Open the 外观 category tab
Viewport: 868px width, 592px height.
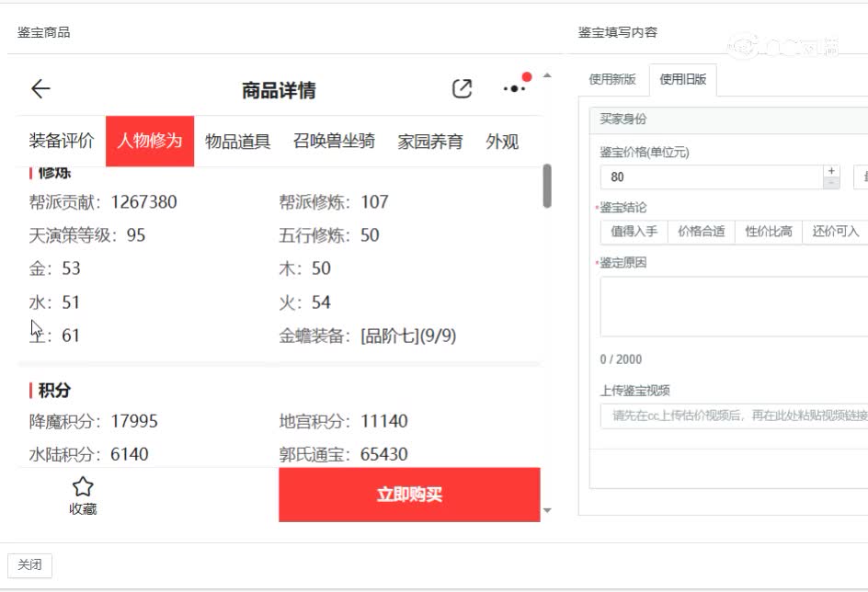coord(502,141)
